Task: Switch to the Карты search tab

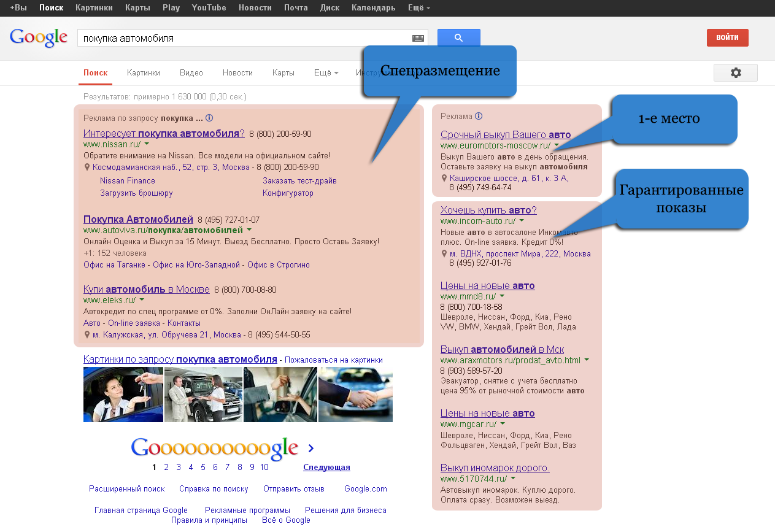Action: (283, 72)
